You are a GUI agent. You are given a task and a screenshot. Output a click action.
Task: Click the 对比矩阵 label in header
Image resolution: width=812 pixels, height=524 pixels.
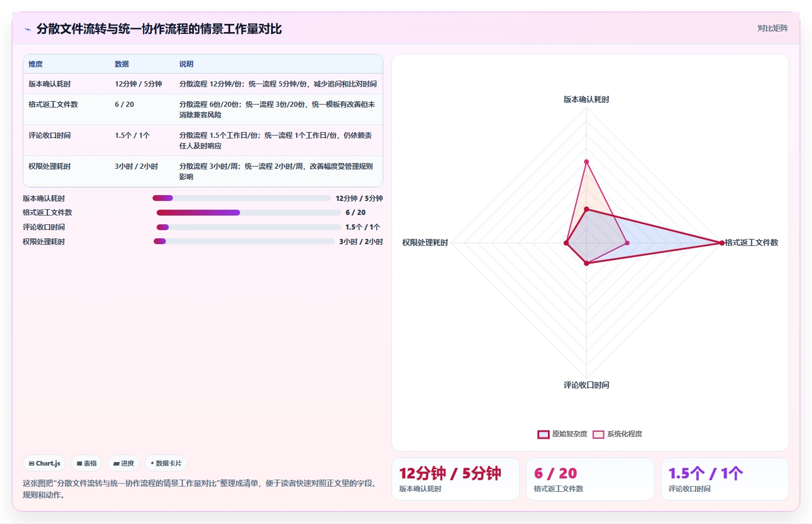tap(772, 28)
